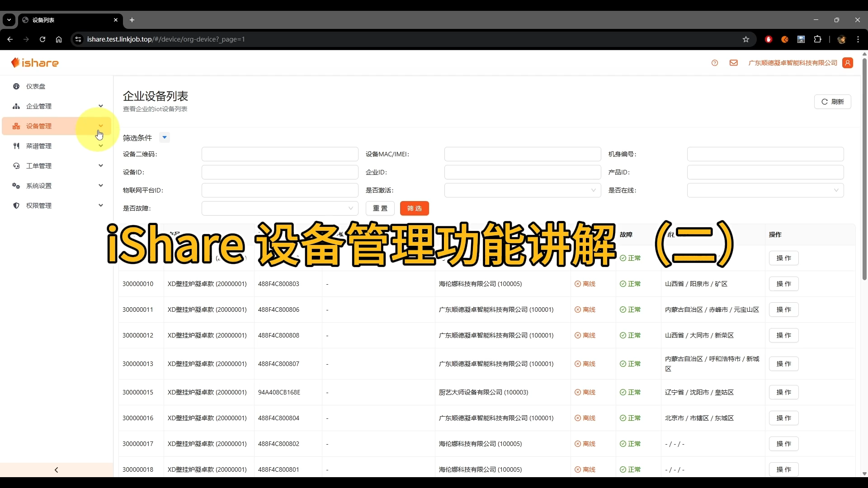Collapse the sidebar with the left arrow

point(56,470)
